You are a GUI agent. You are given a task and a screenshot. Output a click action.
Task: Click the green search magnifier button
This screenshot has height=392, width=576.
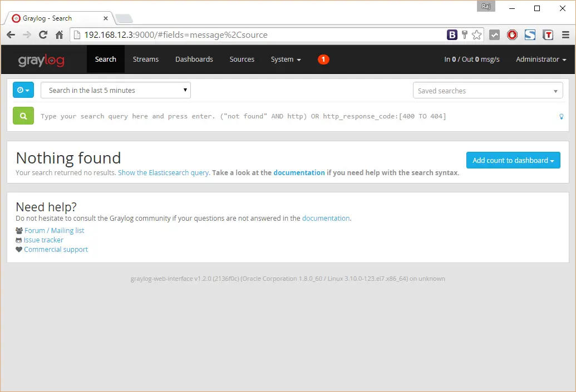23,116
